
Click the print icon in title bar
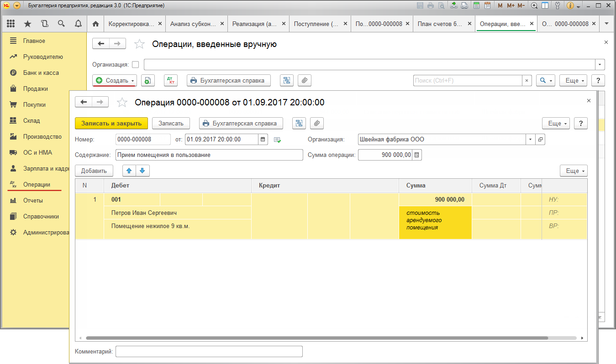(431, 5)
